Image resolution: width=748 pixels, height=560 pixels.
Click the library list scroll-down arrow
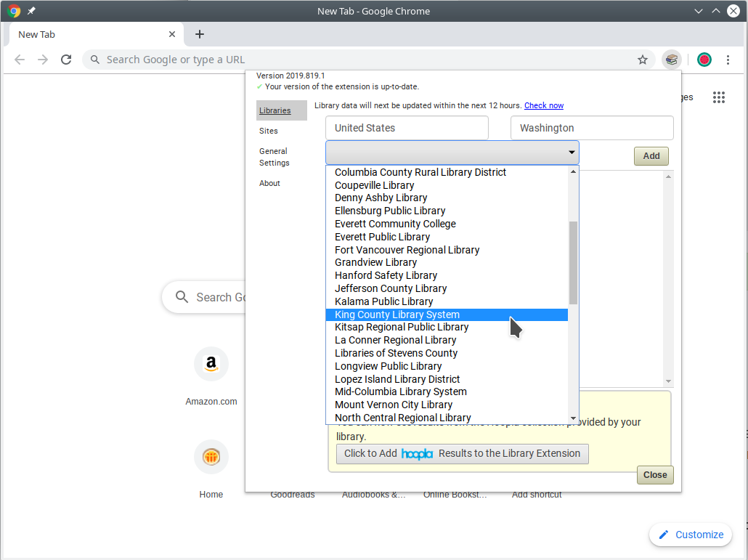coord(574,418)
